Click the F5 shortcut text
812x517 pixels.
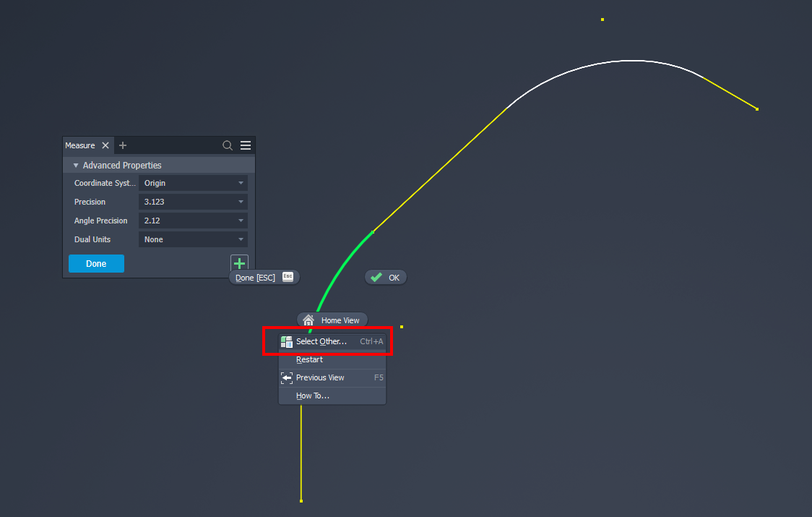pyautogui.click(x=379, y=377)
